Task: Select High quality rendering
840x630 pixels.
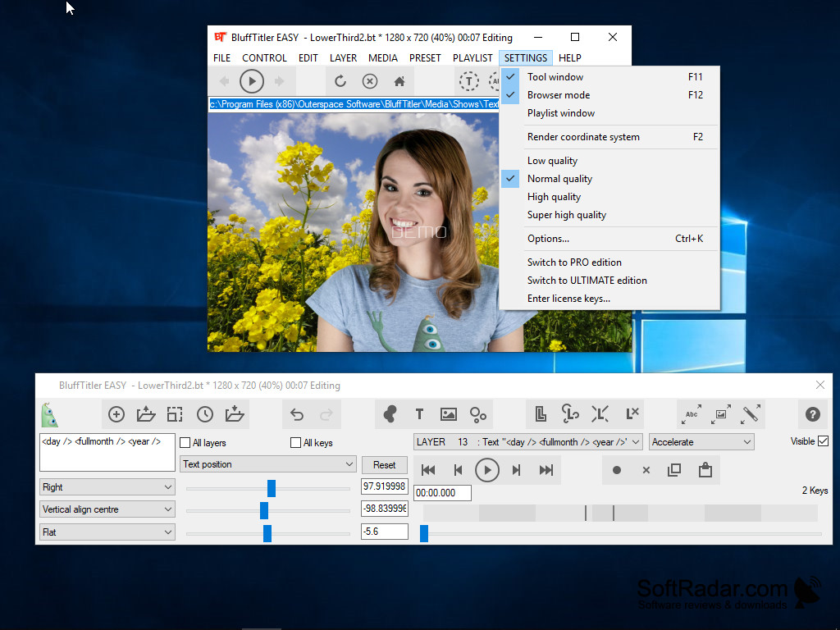Action: (609, 197)
